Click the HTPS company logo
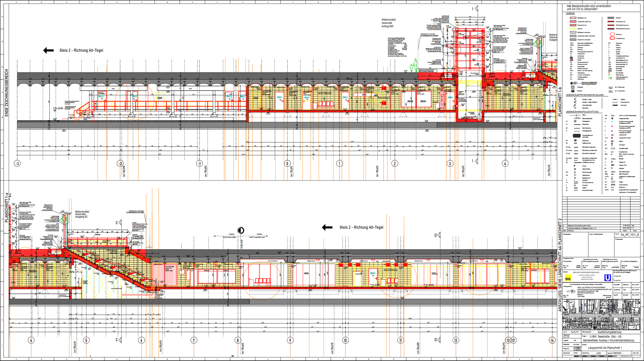Image resolution: width=644 pixels, height=361 pixels. pyautogui.click(x=571, y=292)
